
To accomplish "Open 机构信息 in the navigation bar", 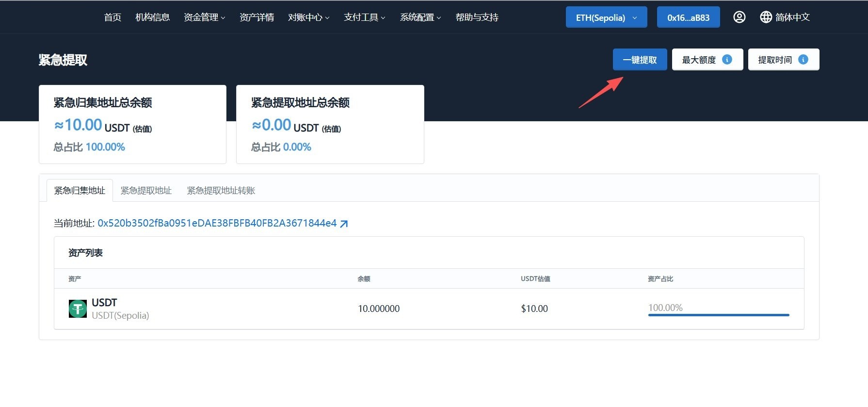I will 152,17.
